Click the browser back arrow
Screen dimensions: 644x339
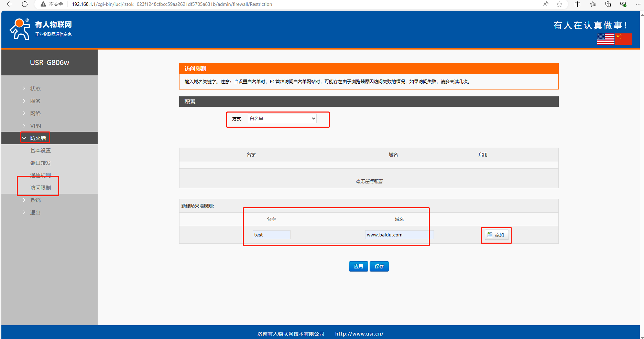(10, 4)
